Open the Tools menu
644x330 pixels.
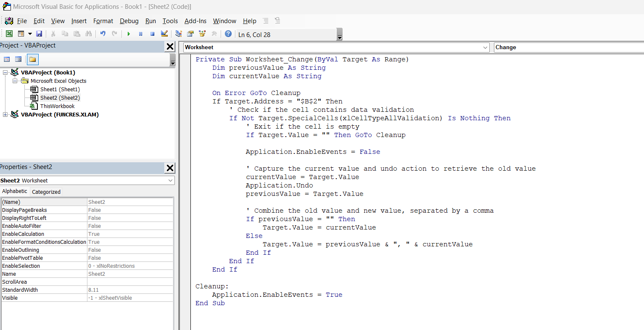pos(170,21)
